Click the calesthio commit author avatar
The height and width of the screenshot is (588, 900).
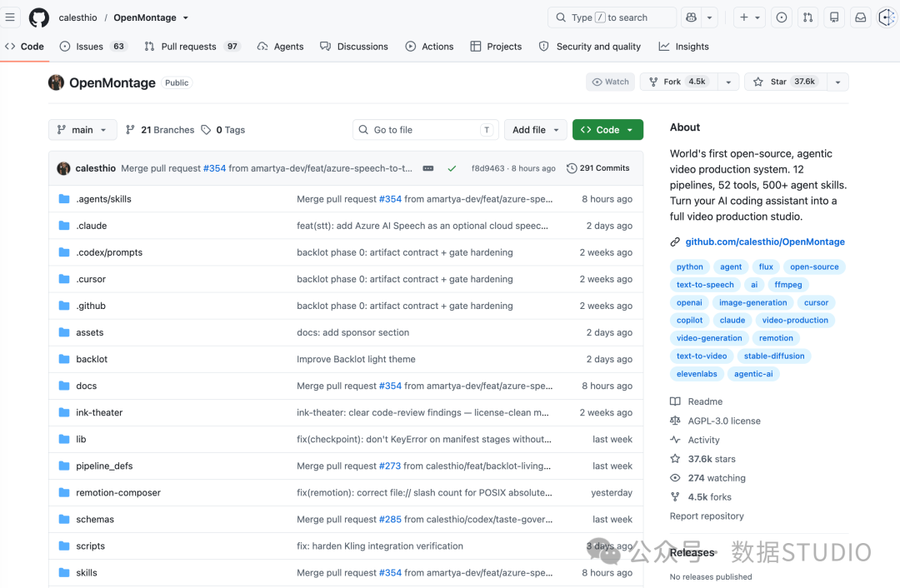(x=63, y=168)
